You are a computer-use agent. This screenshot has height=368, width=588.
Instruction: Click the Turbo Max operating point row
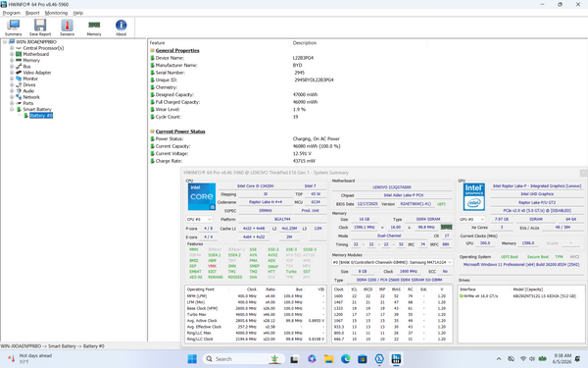pos(256,315)
